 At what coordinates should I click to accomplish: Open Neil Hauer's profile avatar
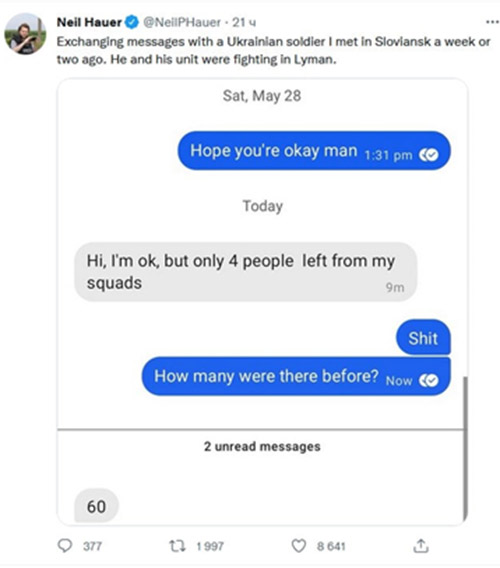(25, 34)
